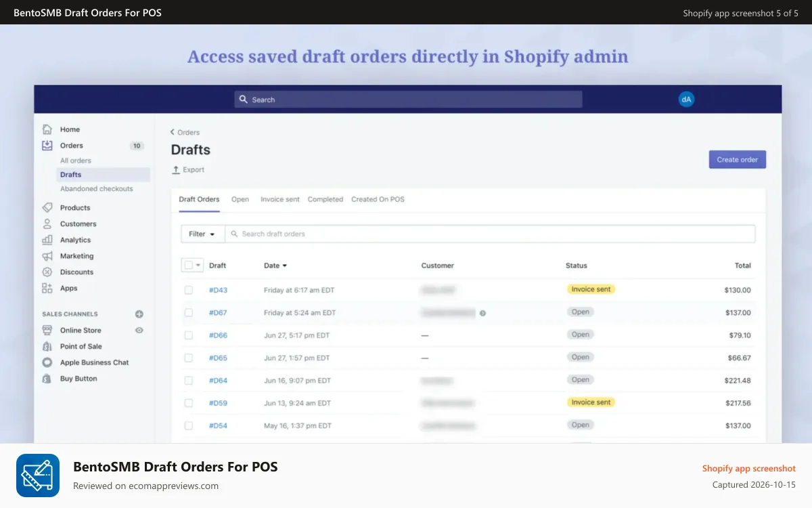The height and width of the screenshot is (508, 812).
Task: Click the info icon next to #D67 customer
Action: (482, 313)
